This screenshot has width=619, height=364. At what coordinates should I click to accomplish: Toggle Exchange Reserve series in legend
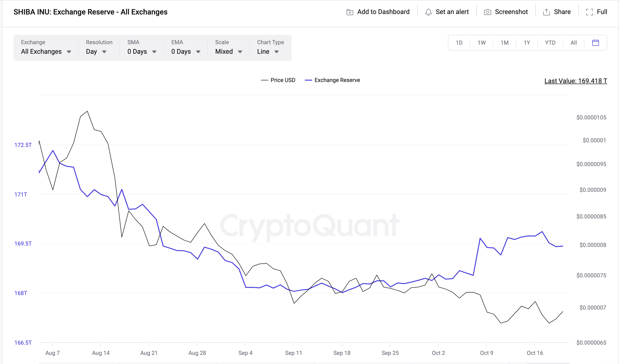(x=337, y=80)
